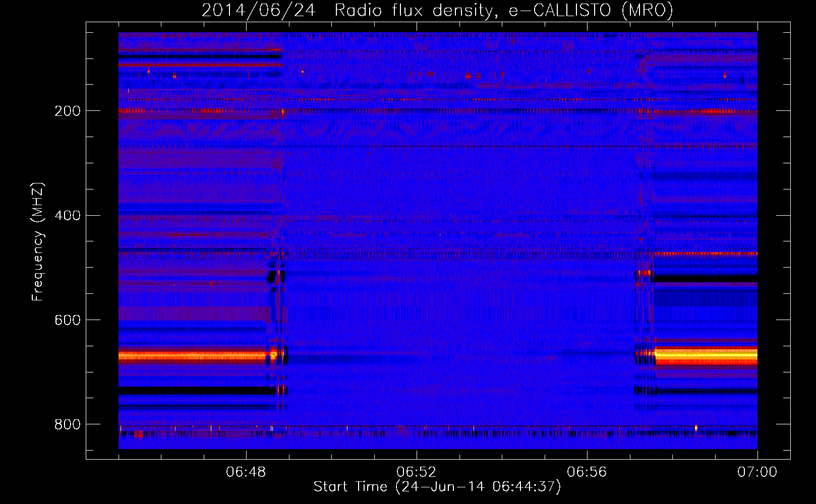Click the 06:56 time tick label
816x504 pixels.
(587, 472)
